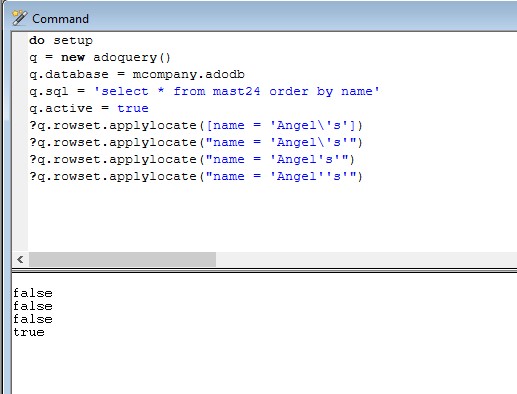Click the third 'false' result line
517x394 pixels.
(x=33, y=319)
